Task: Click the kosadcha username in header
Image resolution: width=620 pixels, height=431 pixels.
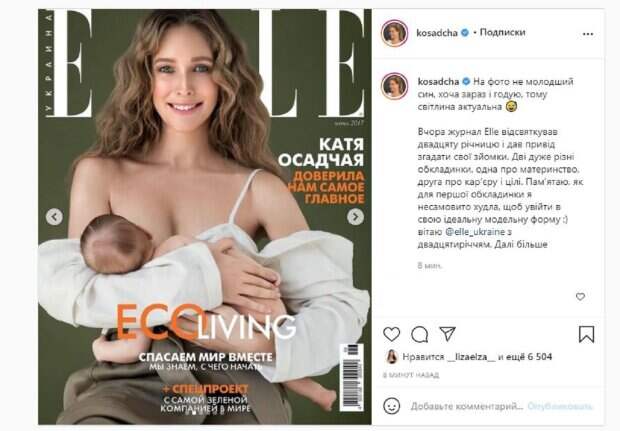Action: (x=437, y=33)
